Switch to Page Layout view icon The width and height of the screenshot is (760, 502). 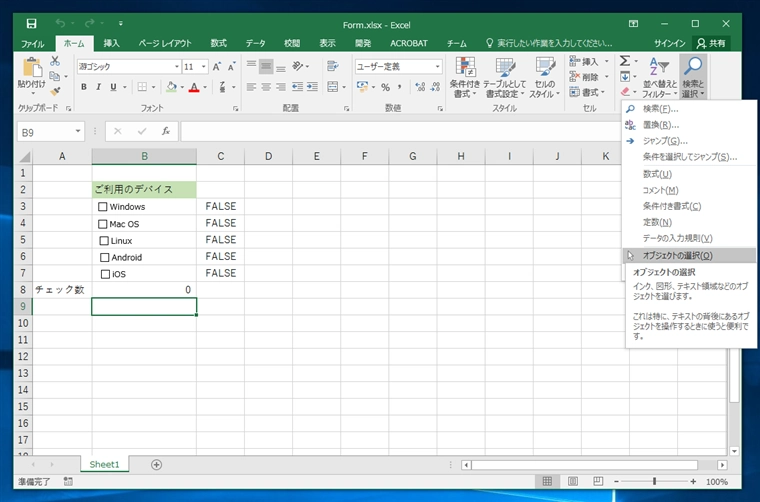[573, 481]
